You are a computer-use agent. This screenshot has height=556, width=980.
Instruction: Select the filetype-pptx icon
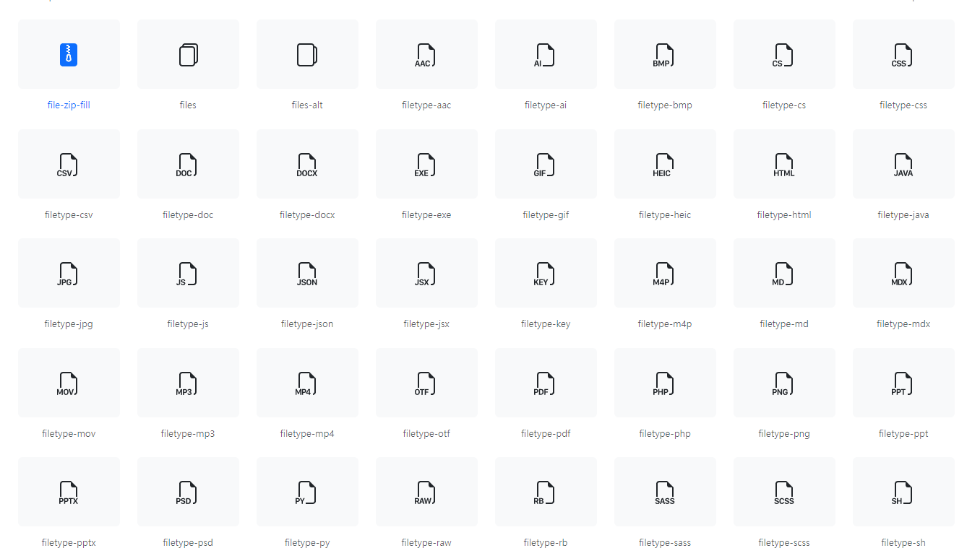69,492
